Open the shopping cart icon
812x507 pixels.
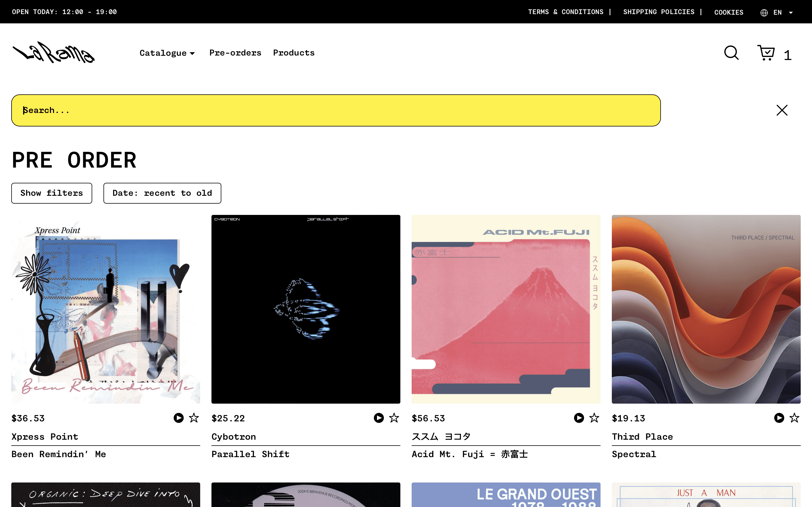pyautogui.click(x=766, y=53)
